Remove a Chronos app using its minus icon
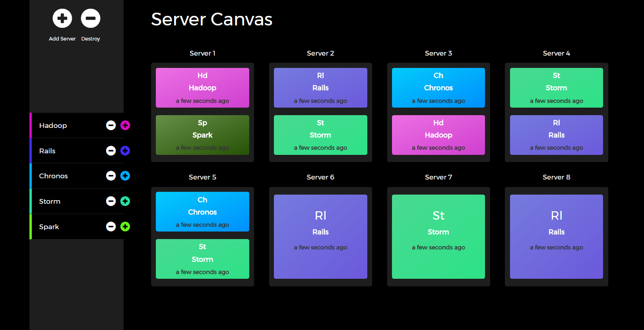Screen dimensions: 644x330 111,176
